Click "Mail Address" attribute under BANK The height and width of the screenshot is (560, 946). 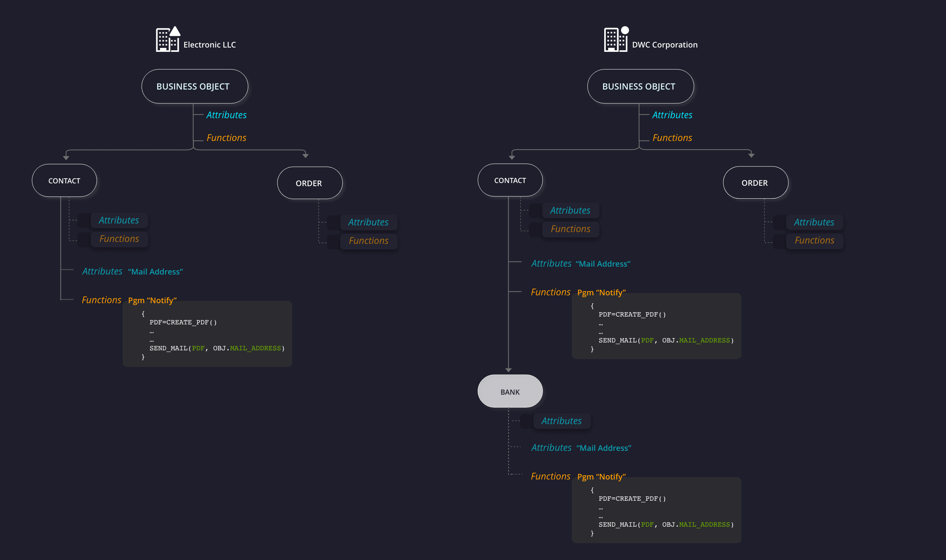coord(604,448)
